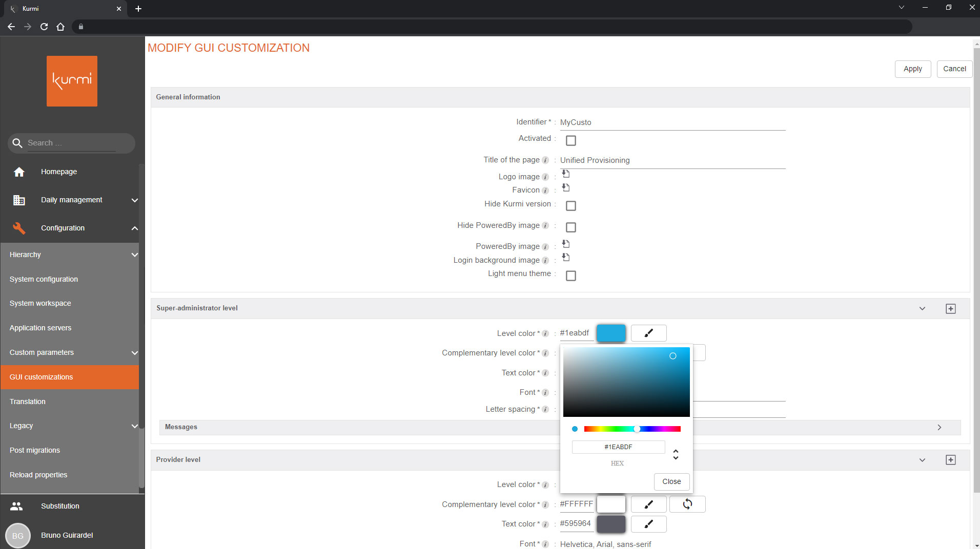This screenshot has width=980, height=549.
Task: Toggle the Light menu theme checkbox
Action: [570, 276]
